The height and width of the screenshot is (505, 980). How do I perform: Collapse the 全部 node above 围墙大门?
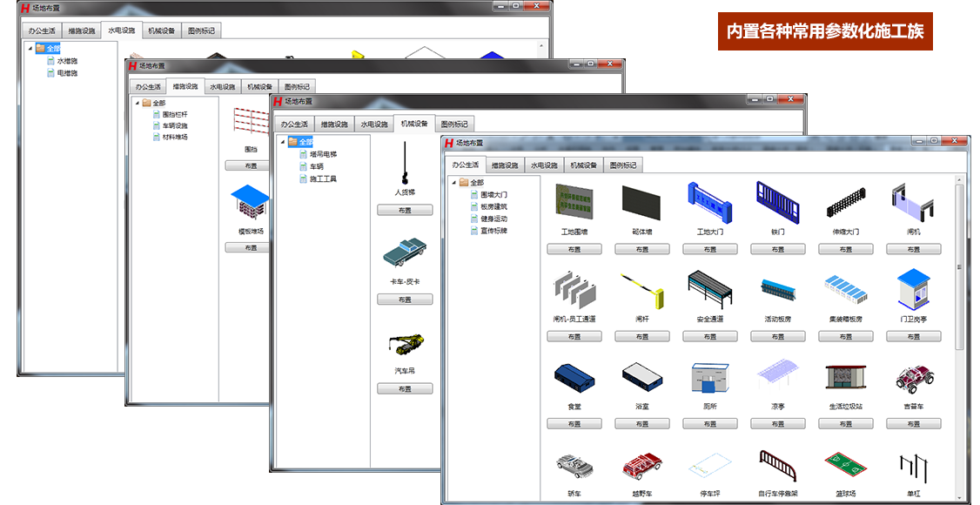[x=453, y=183]
